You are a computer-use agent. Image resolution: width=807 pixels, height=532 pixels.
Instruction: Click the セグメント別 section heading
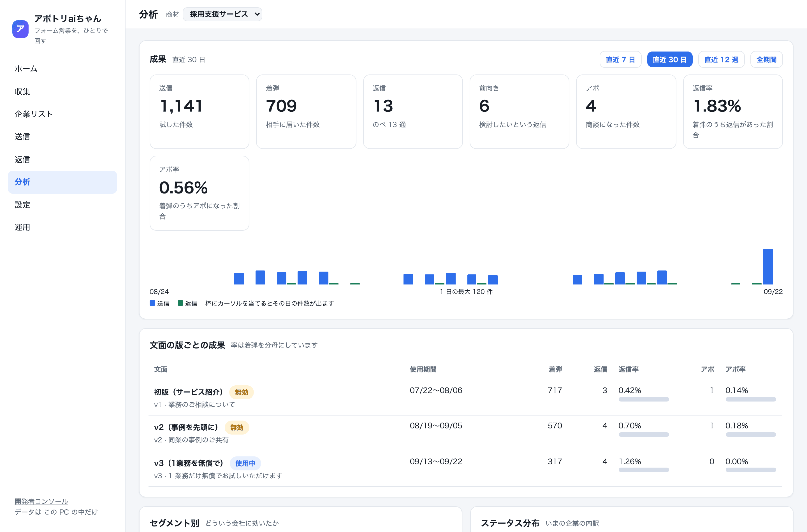[x=175, y=523]
